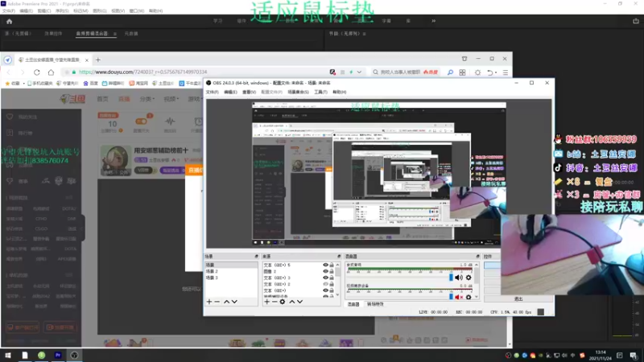Expand Douyu 分类 dropdown
The height and width of the screenshot is (362, 644).
147,99
